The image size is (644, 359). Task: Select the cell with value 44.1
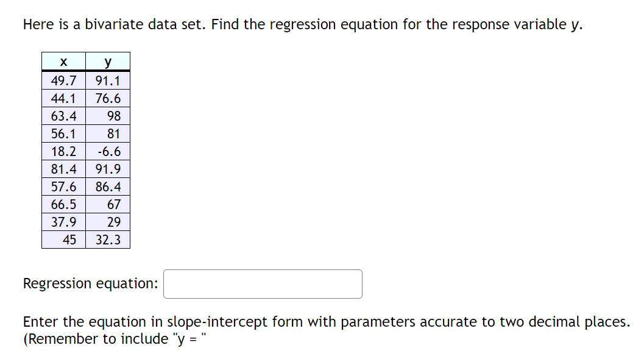63,98
